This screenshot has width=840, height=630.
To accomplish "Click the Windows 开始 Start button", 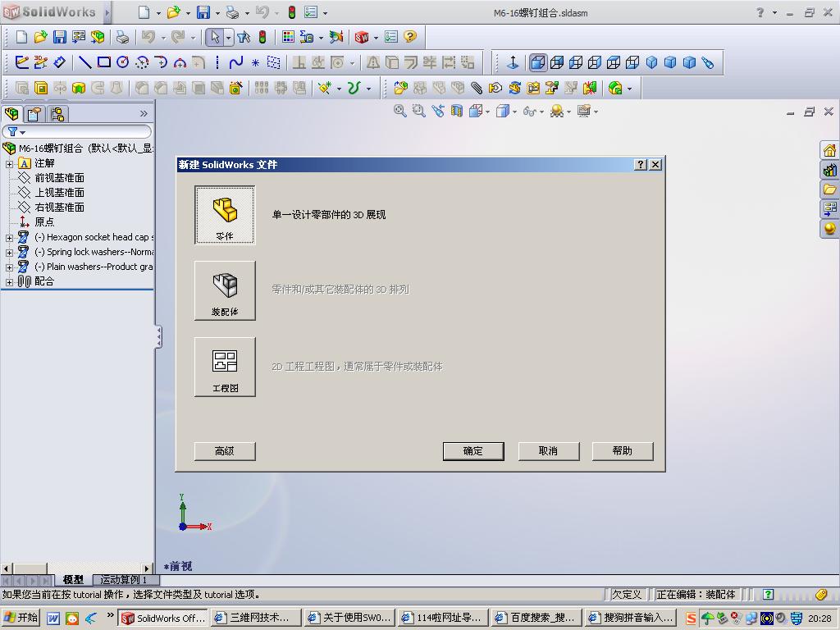I will pos(21,618).
